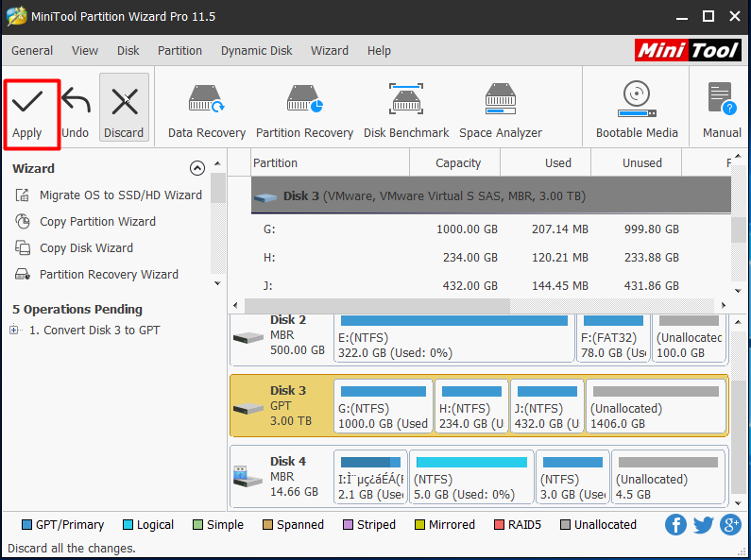This screenshot has height=560, width=751.
Task: Open the Dynamic Disk menu
Action: click(256, 51)
